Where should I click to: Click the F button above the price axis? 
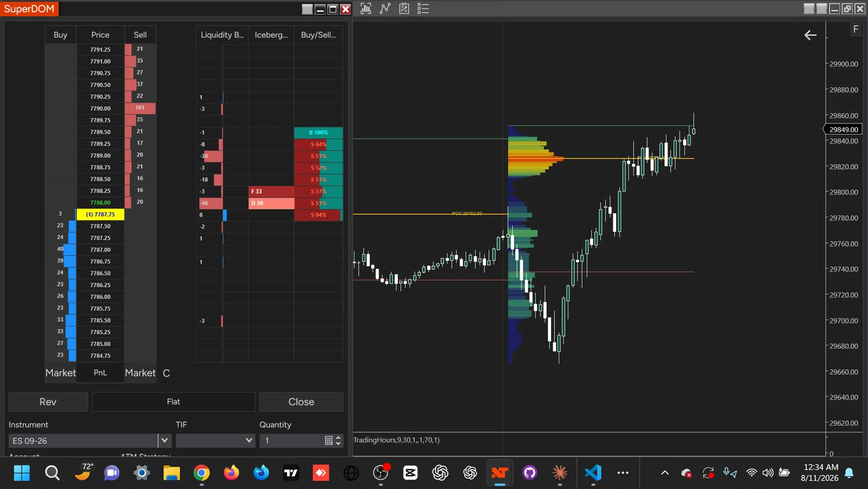coord(856,30)
